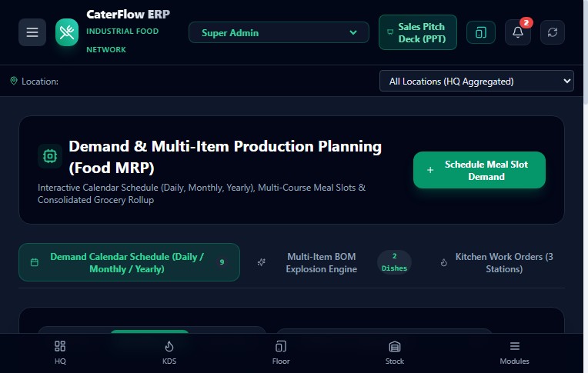This screenshot has height=373, width=588.
Task: Click the Interactive Calendar Schedule description text
Action: (202, 194)
